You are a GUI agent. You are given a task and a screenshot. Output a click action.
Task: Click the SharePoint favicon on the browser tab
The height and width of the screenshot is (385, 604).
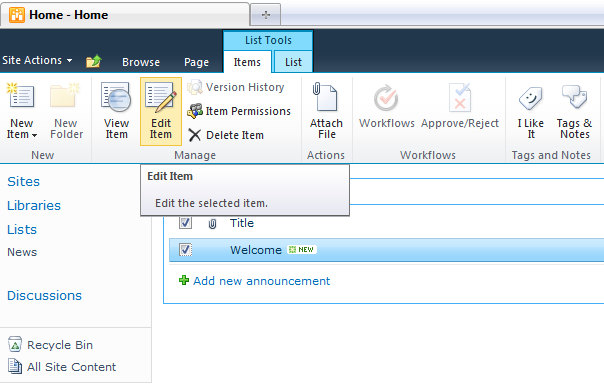(17, 15)
